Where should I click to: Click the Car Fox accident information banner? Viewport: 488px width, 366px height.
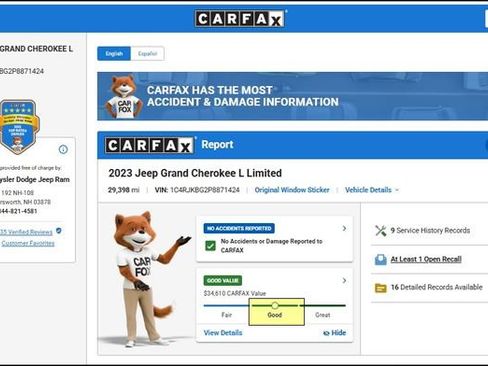click(292, 96)
